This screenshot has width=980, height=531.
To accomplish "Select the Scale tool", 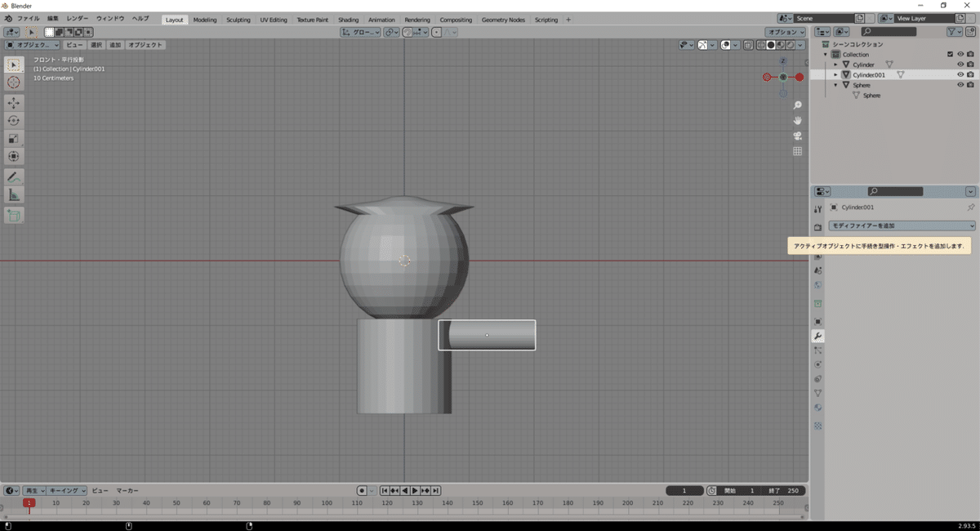I will 14,138.
